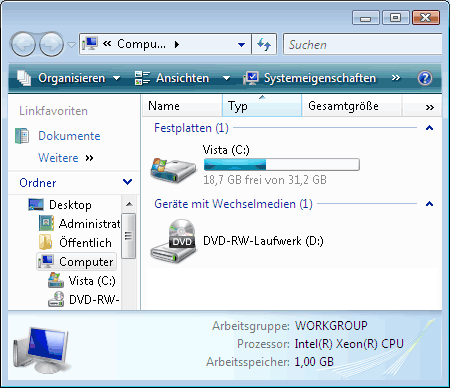Click the Refresh button beside the address bar
The image size is (450, 388).
(x=264, y=44)
